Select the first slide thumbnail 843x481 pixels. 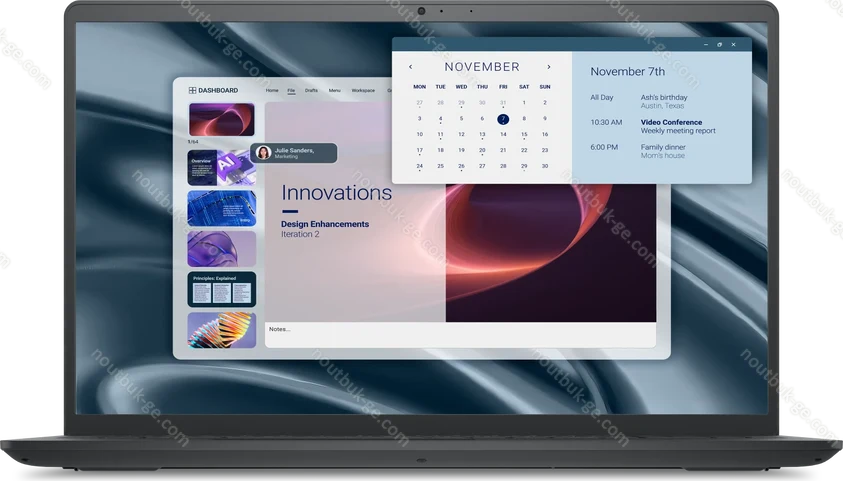pos(221,120)
